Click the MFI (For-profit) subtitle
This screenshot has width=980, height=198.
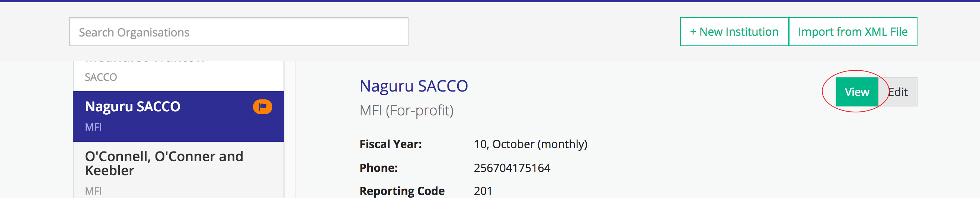coord(406,111)
